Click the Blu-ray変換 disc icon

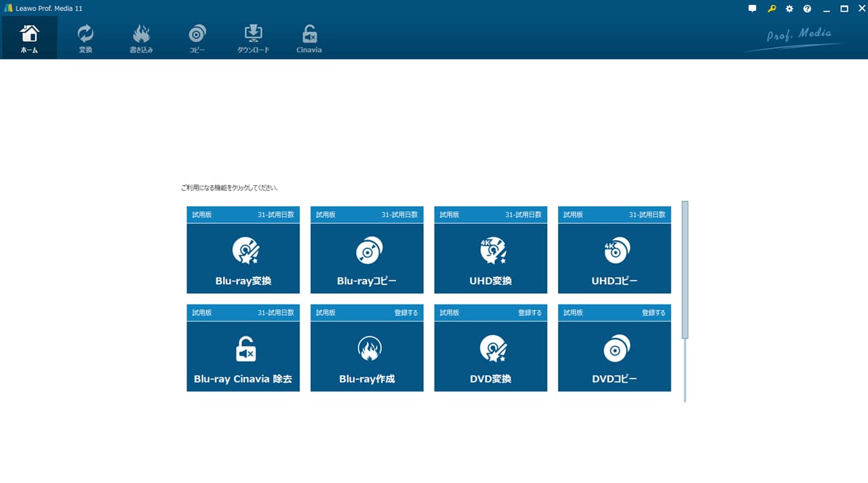click(x=245, y=251)
